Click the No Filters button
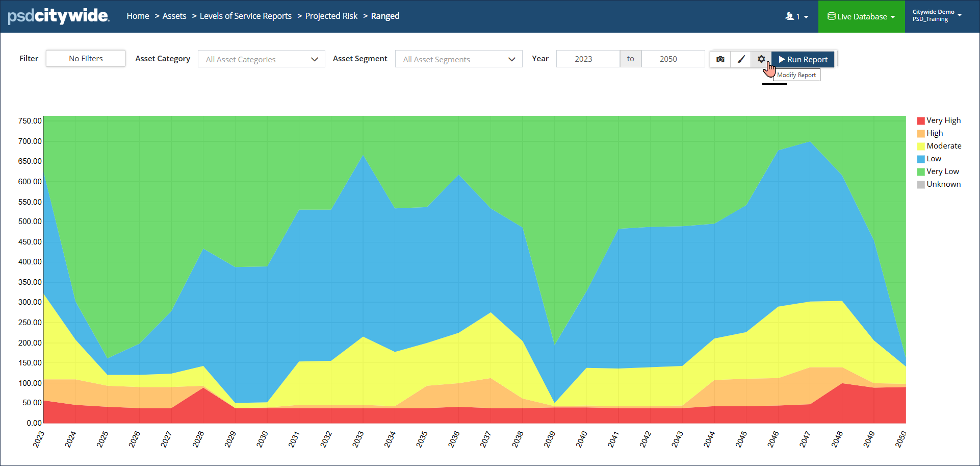980x466 pixels. coord(86,59)
